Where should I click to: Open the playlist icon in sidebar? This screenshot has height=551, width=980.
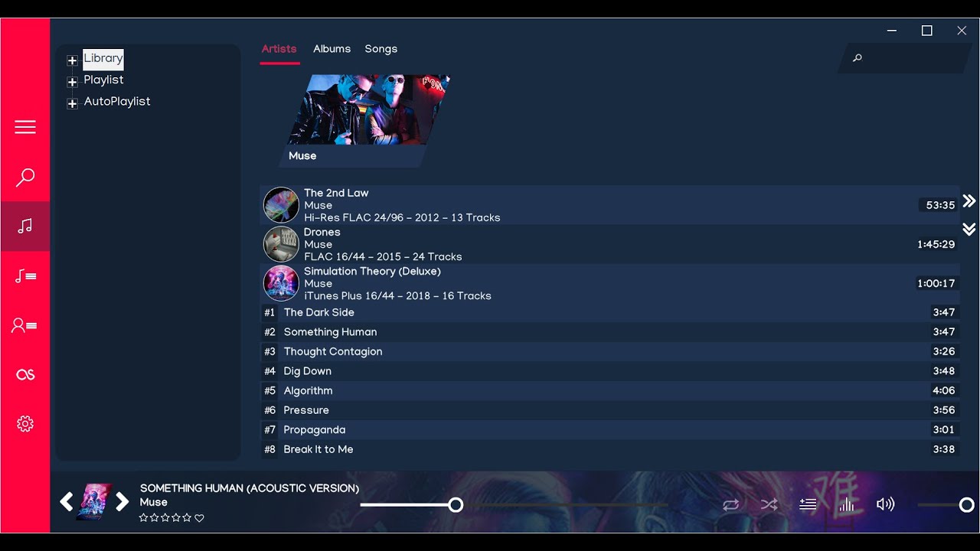click(25, 275)
